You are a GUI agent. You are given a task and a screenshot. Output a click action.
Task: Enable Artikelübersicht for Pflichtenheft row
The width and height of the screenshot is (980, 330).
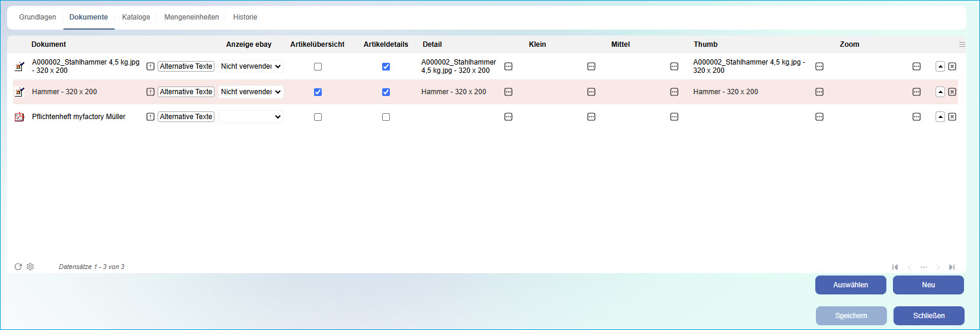point(318,117)
